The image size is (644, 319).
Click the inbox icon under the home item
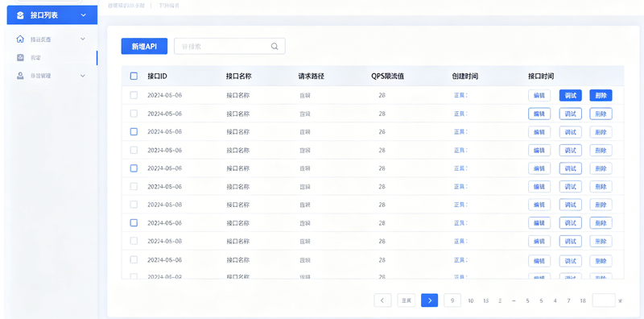tap(20, 57)
